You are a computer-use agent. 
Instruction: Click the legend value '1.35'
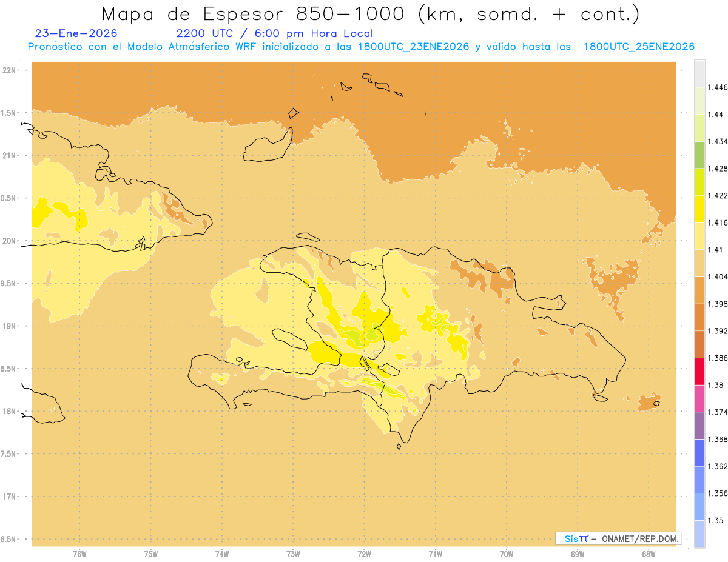[716, 520]
